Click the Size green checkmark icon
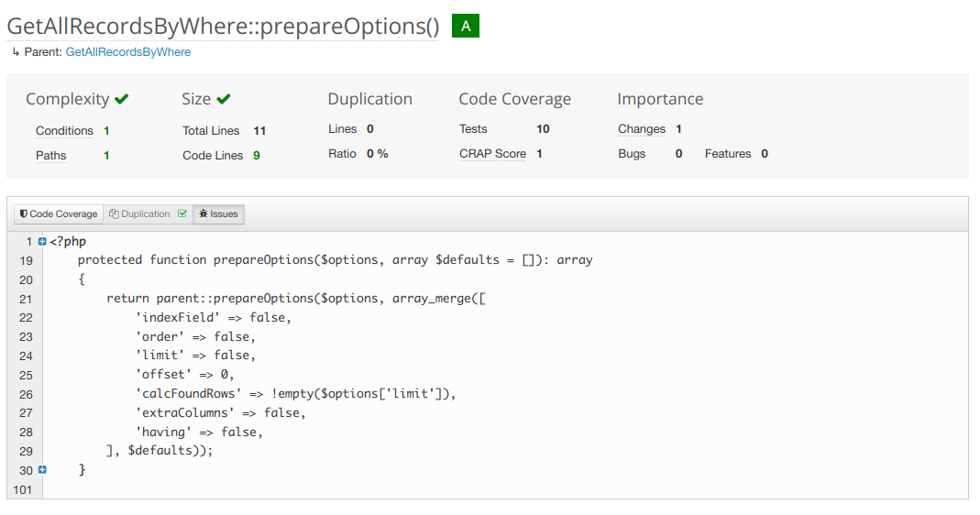 tap(224, 99)
